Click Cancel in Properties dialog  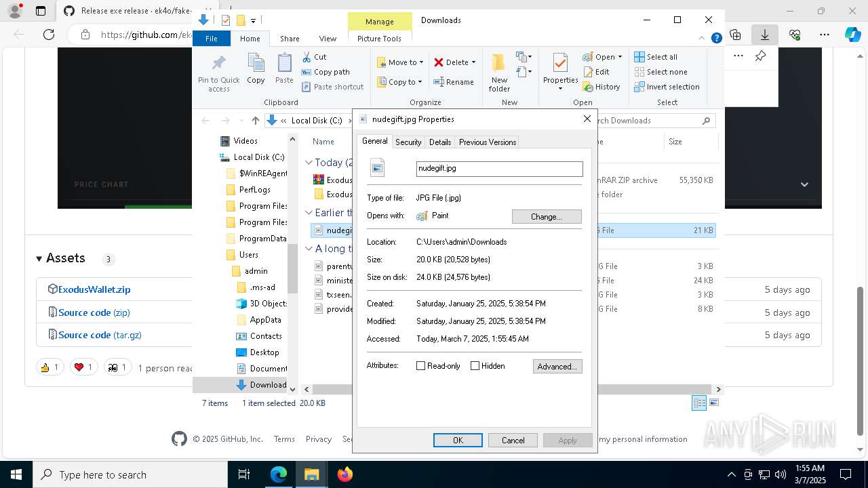[x=513, y=441]
